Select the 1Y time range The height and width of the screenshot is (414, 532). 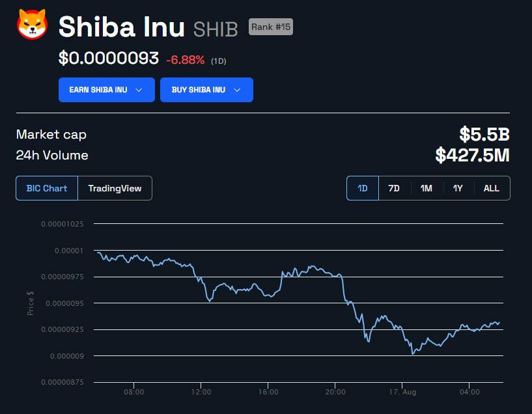pyautogui.click(x=458, y=188)
